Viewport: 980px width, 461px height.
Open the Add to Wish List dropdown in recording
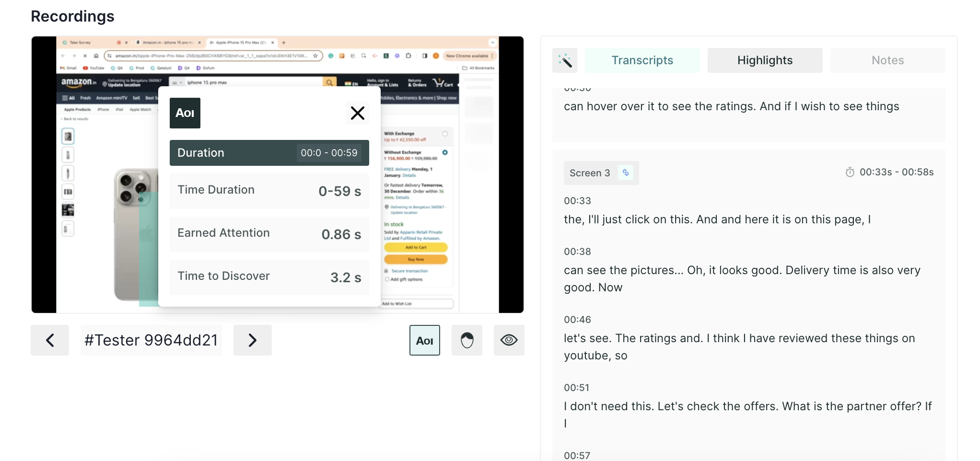tap(417, 304)
